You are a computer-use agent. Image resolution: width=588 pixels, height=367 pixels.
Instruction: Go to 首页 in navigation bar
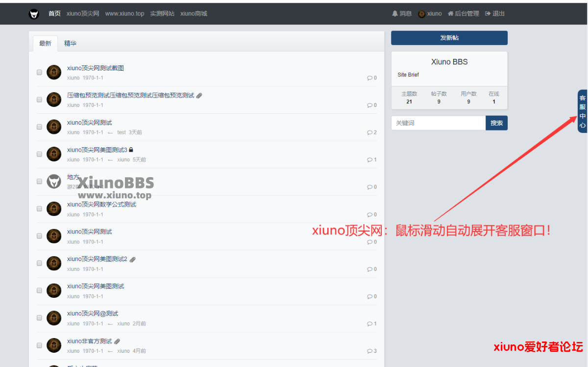pos(54,14)
